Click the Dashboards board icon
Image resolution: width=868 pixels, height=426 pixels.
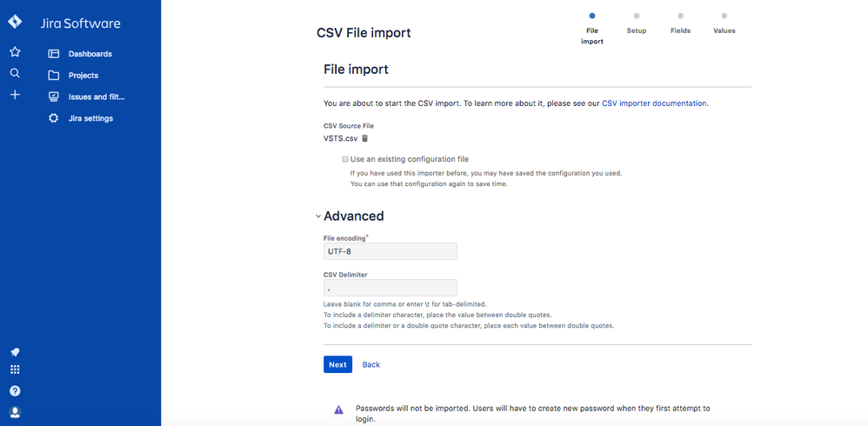[x=54, y=54]
